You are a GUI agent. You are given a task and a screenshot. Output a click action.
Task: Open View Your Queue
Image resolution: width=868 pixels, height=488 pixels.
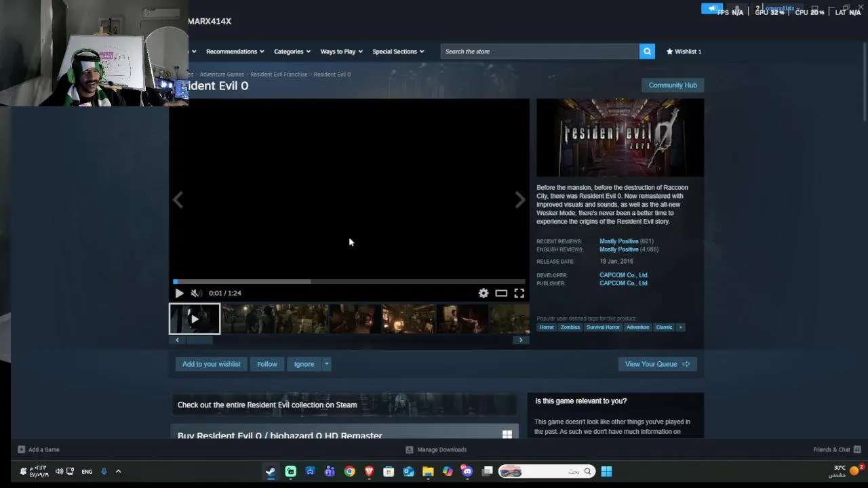pyautogui.click(x=657, y=364)
